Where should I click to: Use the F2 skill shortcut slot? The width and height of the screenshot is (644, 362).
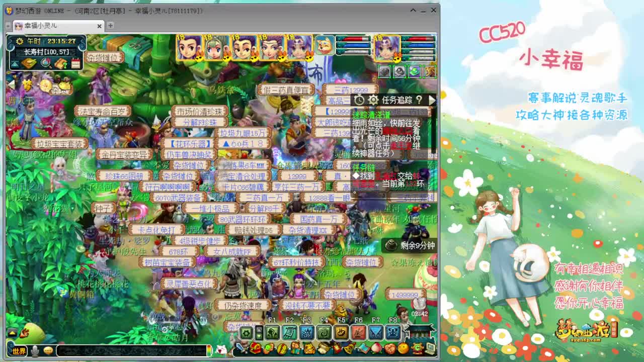click(289, 332)
